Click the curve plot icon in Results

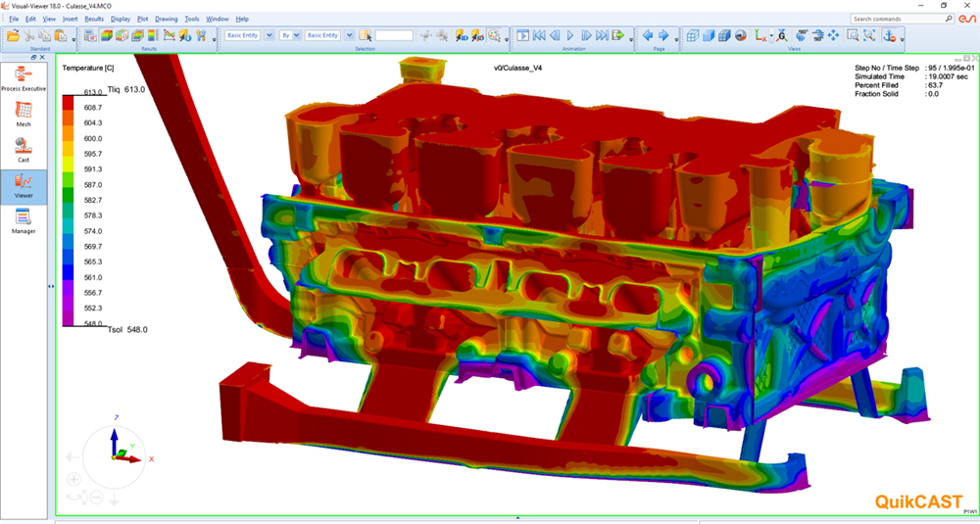click(x=169, y=35)
